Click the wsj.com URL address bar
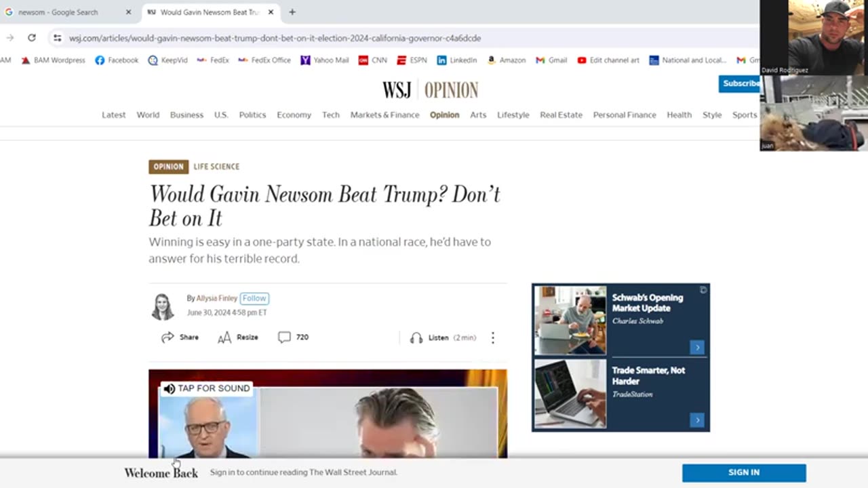 point(275,38)
